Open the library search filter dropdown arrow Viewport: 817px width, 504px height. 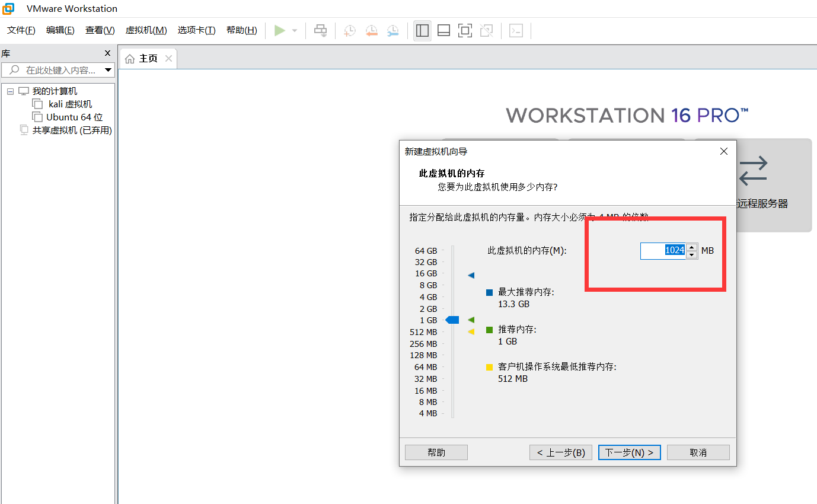(x=108, y=70)
